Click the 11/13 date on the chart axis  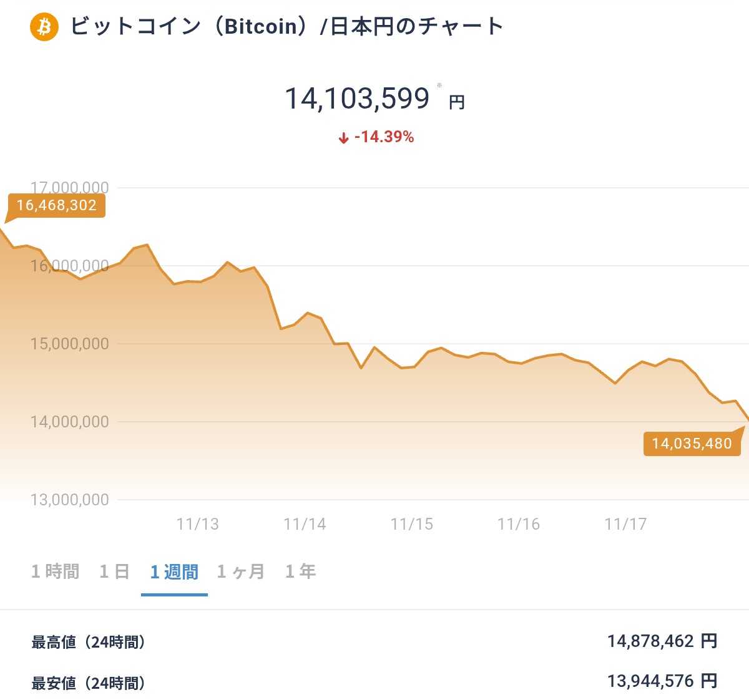click(198, 524)
